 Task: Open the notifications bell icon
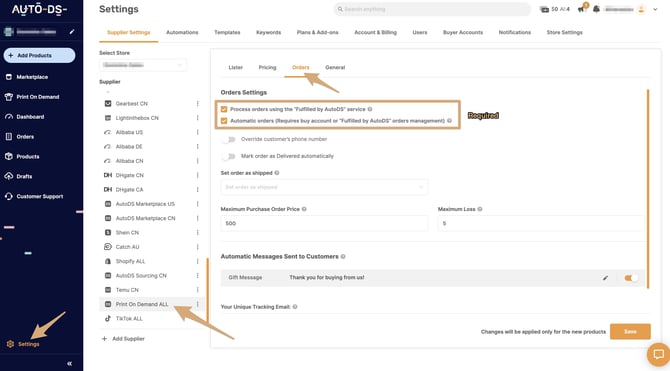click(x=596, y=9)
